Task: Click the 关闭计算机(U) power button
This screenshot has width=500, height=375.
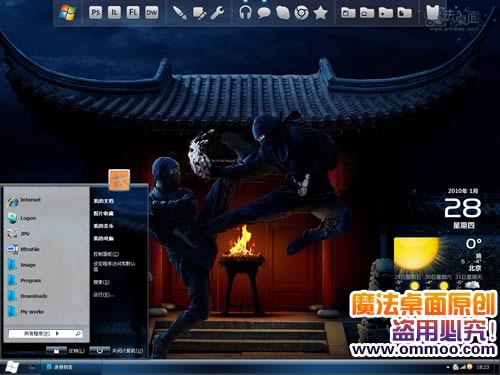Action: [99, 351]
